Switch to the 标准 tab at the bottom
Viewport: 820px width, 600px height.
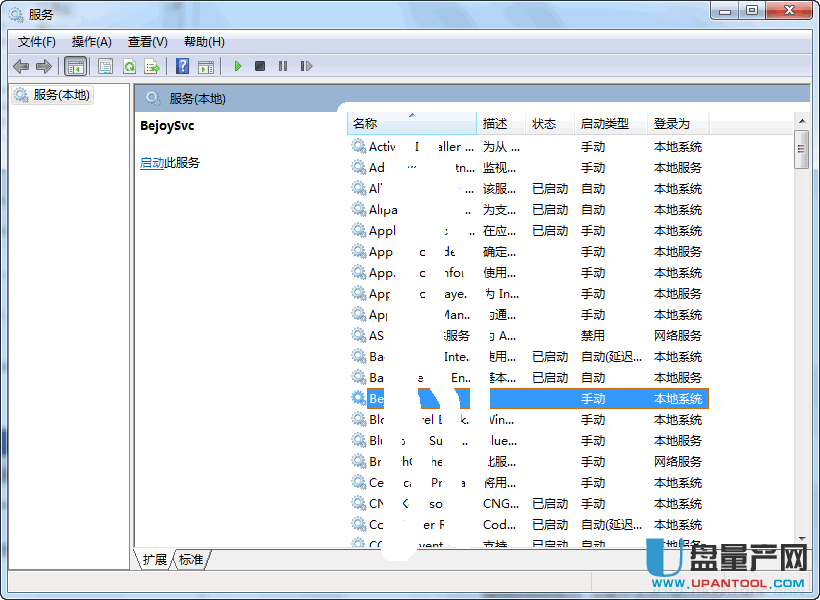(x=190, y=560)
